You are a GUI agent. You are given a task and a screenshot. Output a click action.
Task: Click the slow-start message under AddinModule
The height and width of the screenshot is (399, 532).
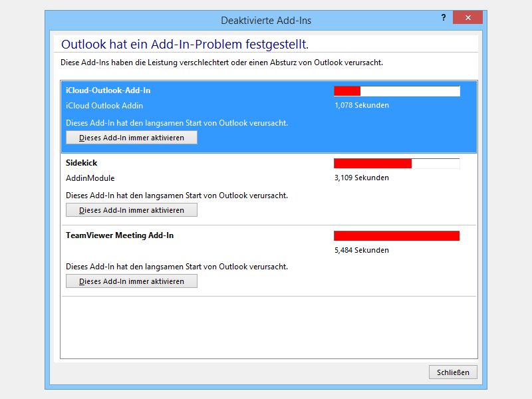coord(177,196)
